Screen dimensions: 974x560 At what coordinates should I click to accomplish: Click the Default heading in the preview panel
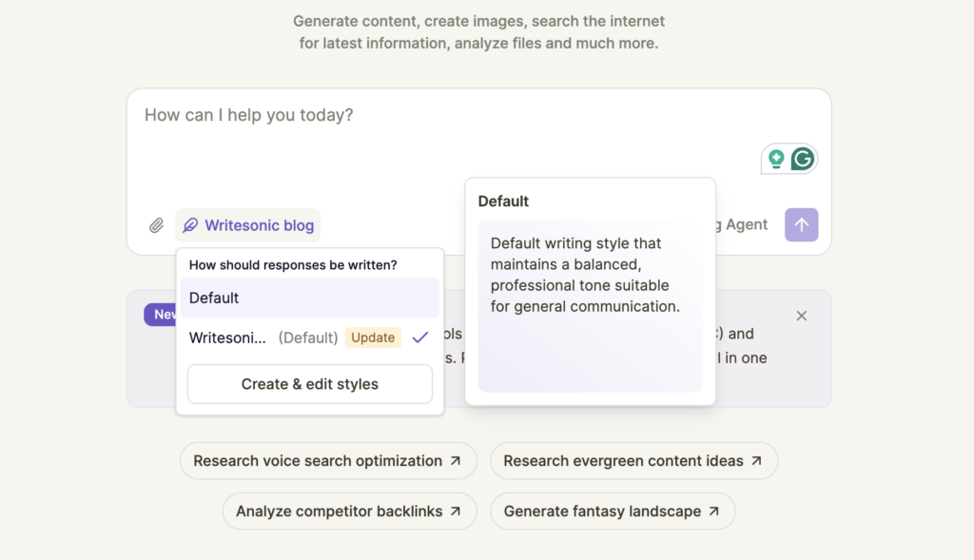coord(503,202)
